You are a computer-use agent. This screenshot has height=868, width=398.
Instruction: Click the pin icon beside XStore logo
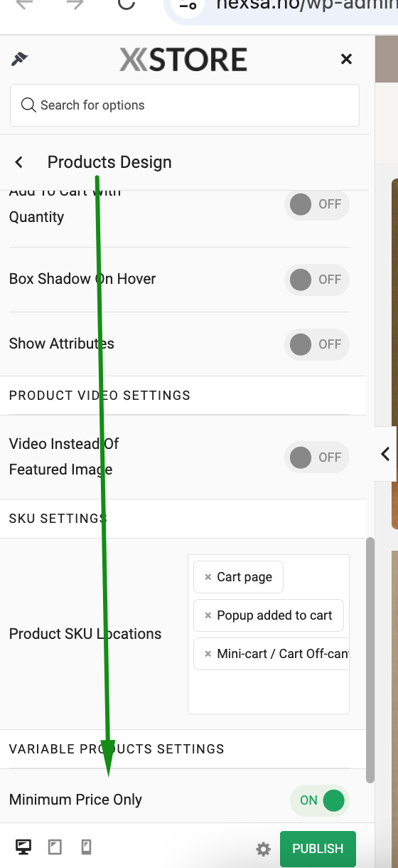(19, 59)
